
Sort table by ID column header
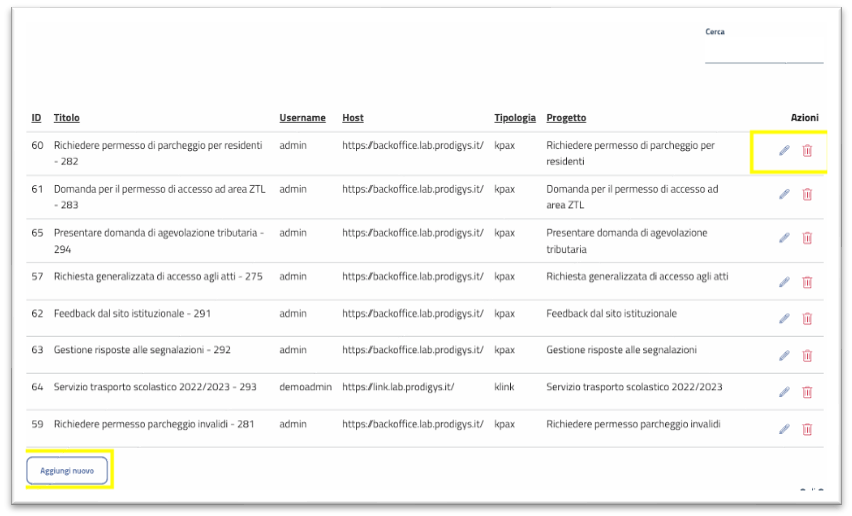coord(36,118)
